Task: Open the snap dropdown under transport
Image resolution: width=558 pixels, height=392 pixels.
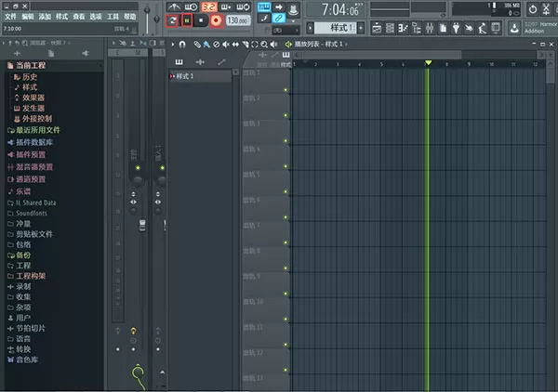Action: [286, 31]
